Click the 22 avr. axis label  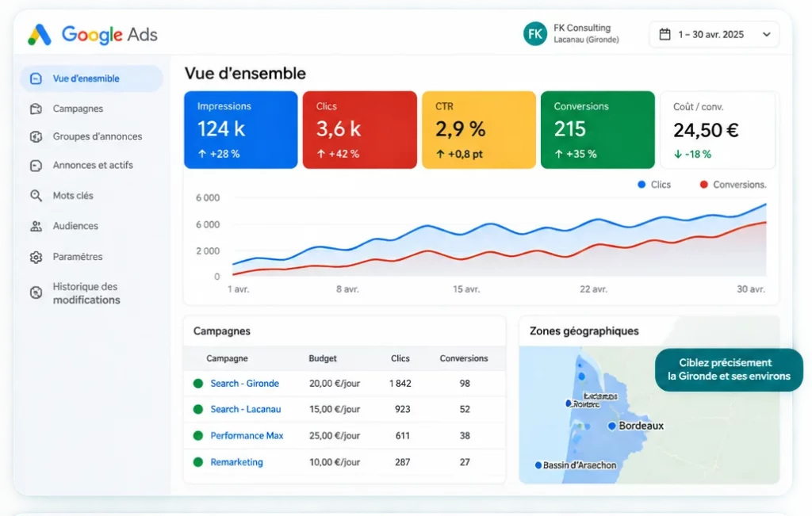point(593,289)
